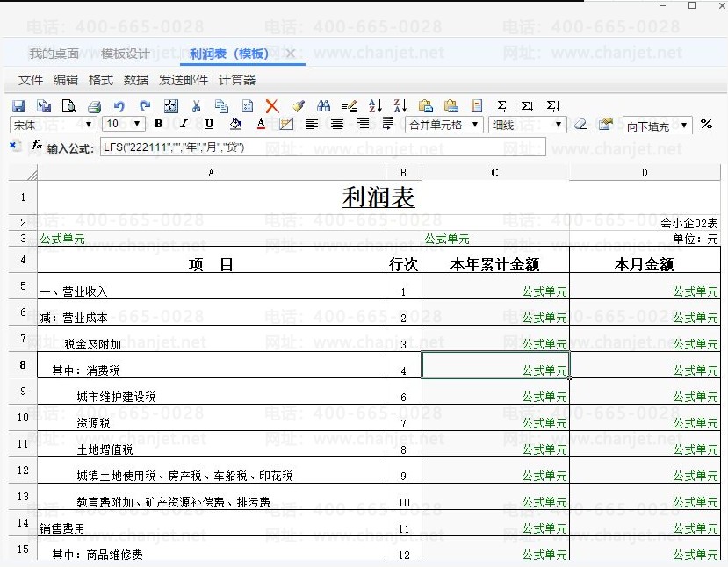This screenshot has height=567, width=728.
Task: Click the red A font color icon
Action: click(x=261, y=125)
